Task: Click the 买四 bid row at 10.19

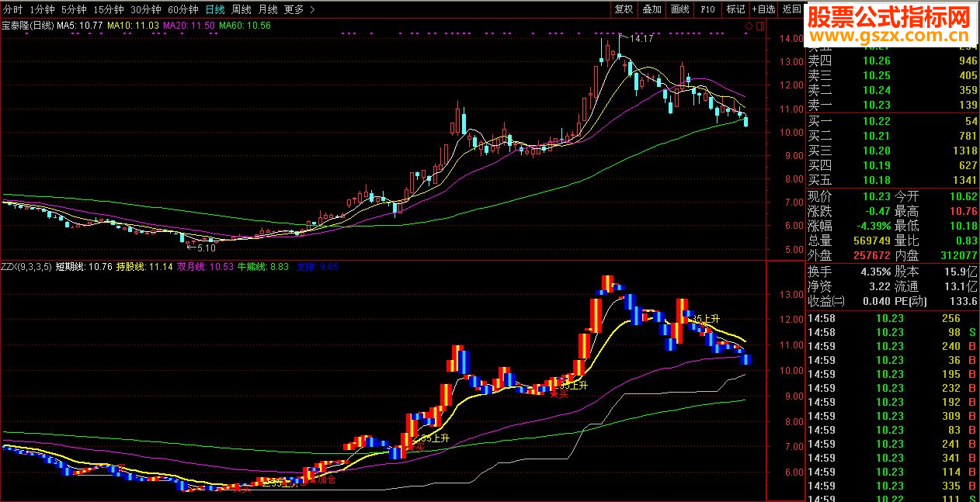Action: [891, 165]
